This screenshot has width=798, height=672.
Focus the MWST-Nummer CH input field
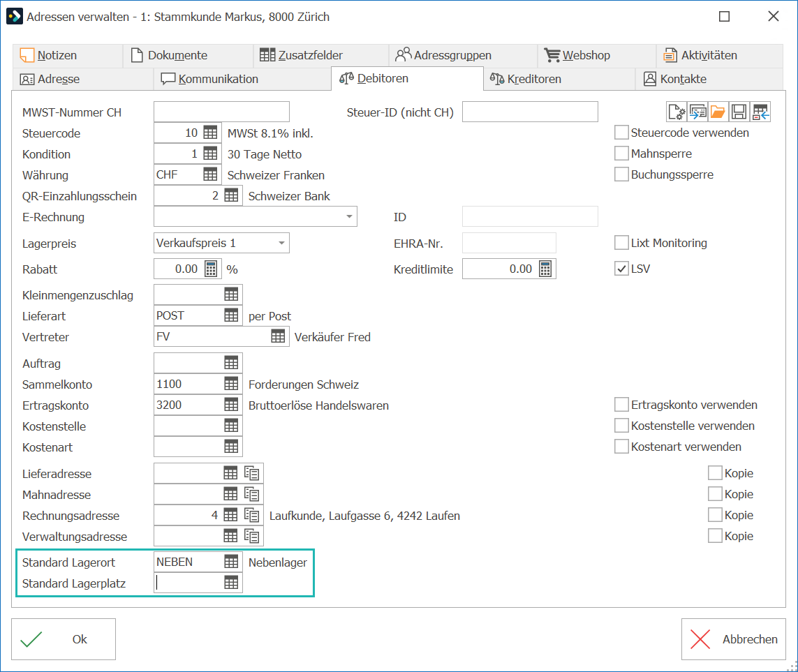(x=221, y=112)
